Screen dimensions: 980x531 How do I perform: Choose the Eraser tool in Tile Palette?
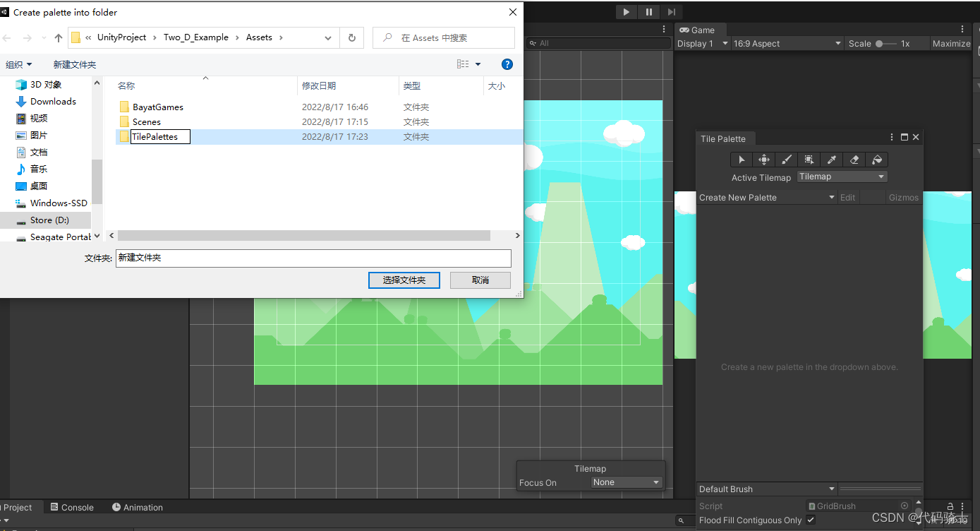tap(854, 160)
